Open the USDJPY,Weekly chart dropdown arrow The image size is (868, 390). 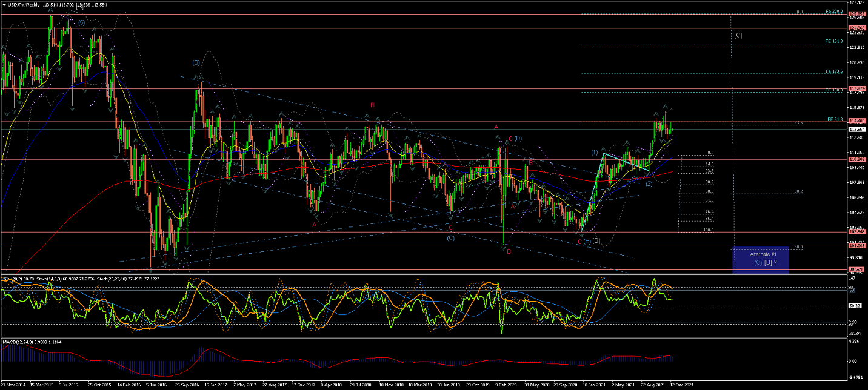pyautogui.click(x=4, y=5)
